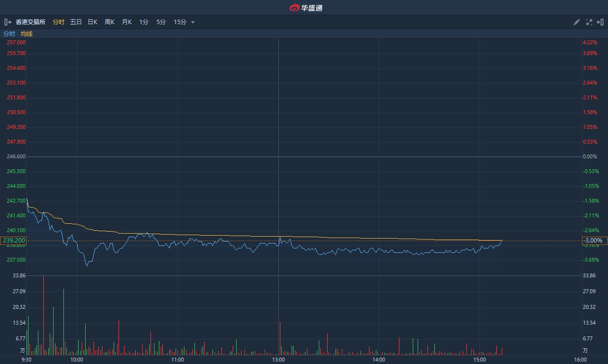Click the 237.500 price axis label

click(16, 260)
